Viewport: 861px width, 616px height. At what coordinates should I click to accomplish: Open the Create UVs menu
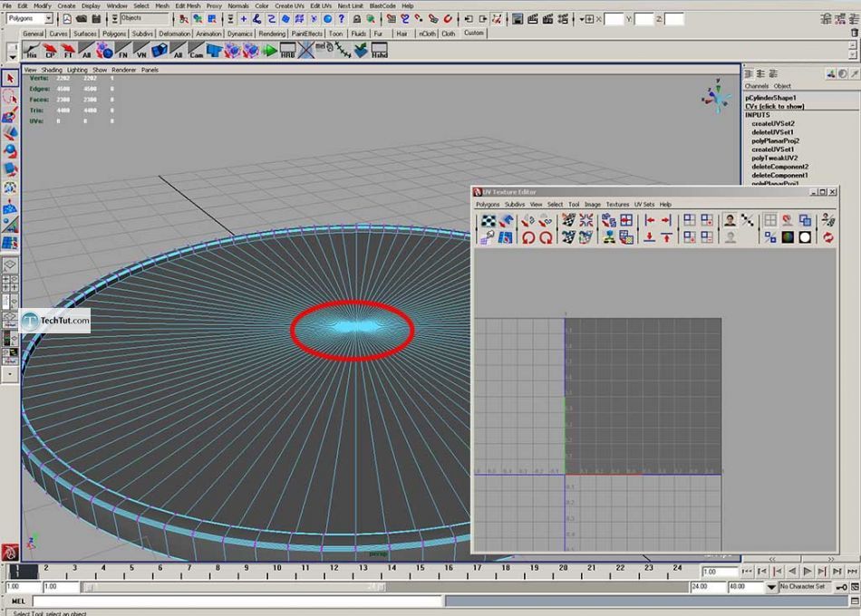coord(289,5)
